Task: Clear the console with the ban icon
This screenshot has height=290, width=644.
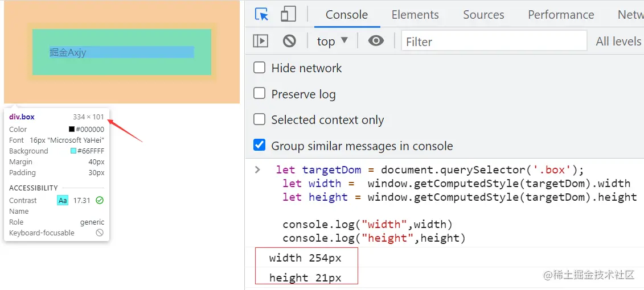Action: tap(290, 41)
